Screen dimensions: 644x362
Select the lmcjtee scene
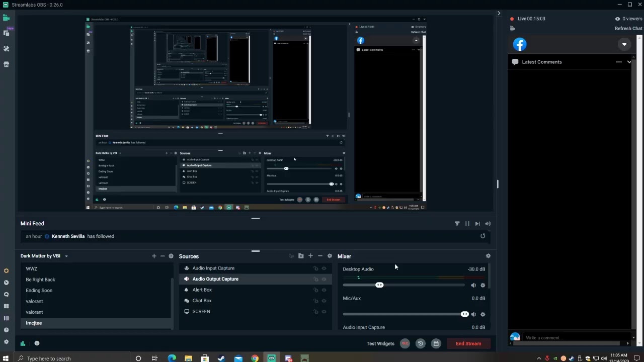point(96,323)
